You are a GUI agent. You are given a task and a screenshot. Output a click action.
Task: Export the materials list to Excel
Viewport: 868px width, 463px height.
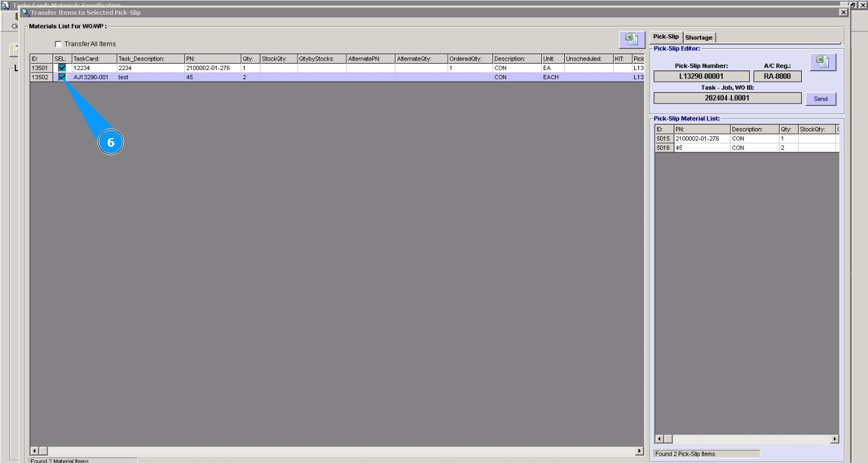(x=631, y=39)
